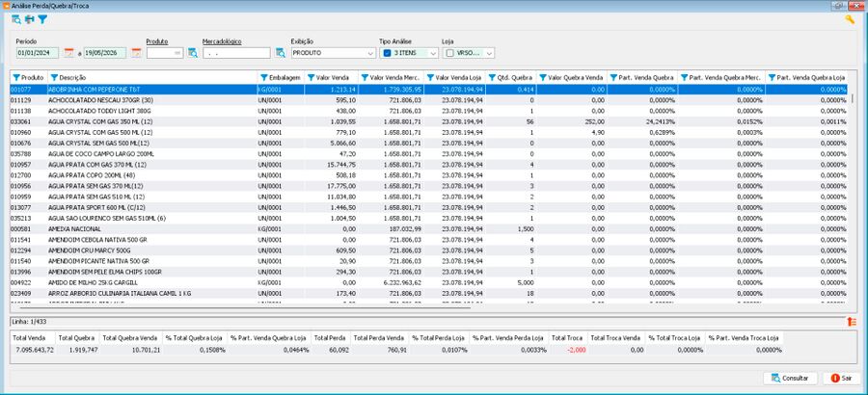Click the gold key icon at top right

(850, 19)
